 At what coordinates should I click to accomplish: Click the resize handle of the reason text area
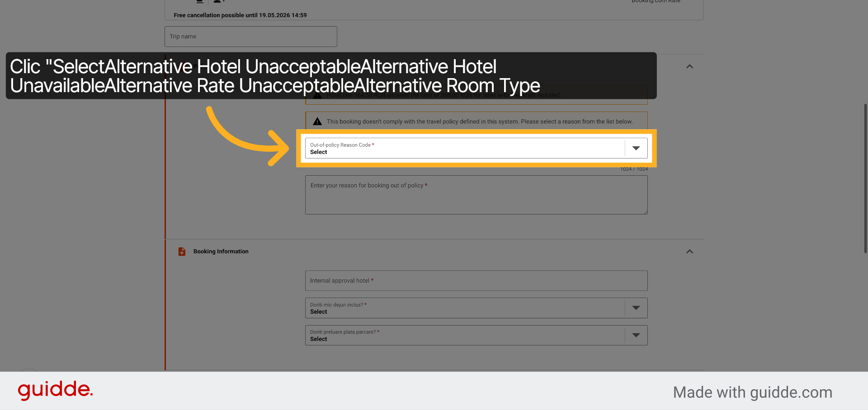click(x=645, y=212)
